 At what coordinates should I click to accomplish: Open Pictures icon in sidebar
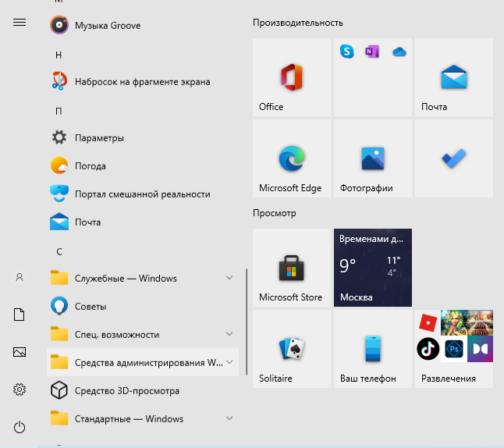pos(20,352)
